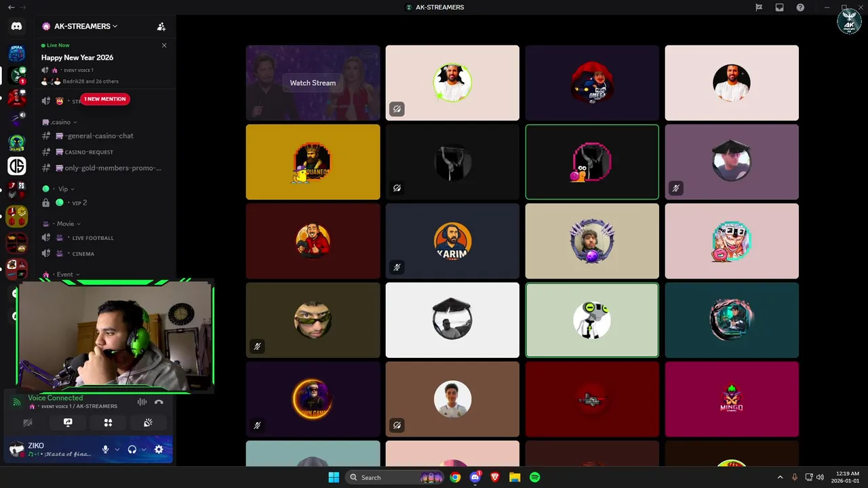Screen dimensions: 868x488
Task: Click Watch Stream on the live tile
Action: (x=313, y=83)
